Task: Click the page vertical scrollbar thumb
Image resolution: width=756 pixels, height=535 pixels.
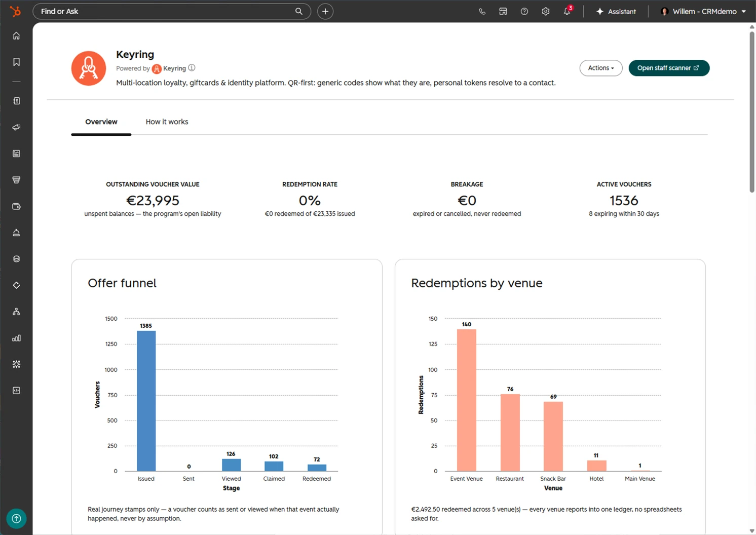Action: [x=752, y=111]
